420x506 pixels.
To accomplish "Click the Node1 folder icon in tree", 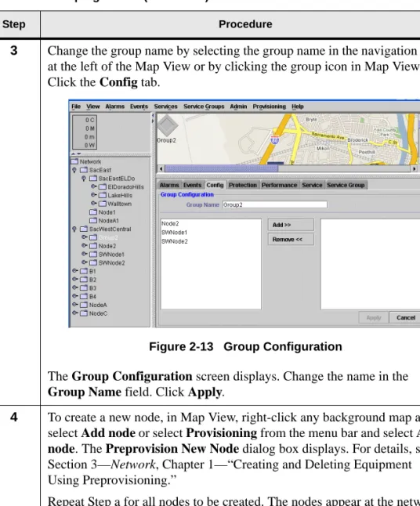I will pyautogui.click(x=93, y=212).
